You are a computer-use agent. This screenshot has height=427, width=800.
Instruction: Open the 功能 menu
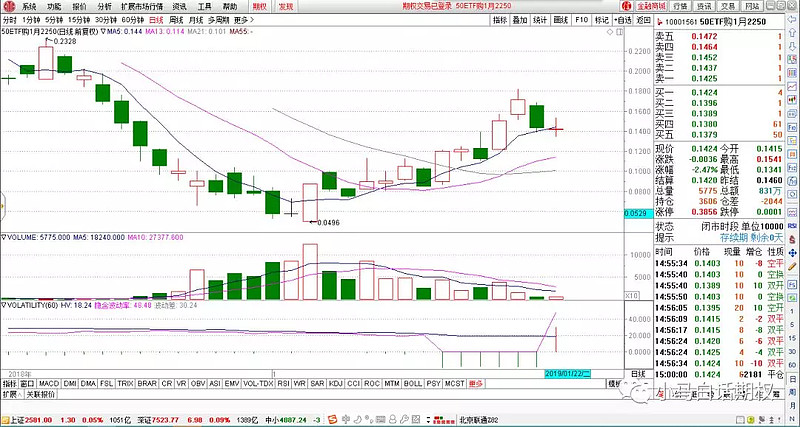pyautogui.click(x=54, y=7)
